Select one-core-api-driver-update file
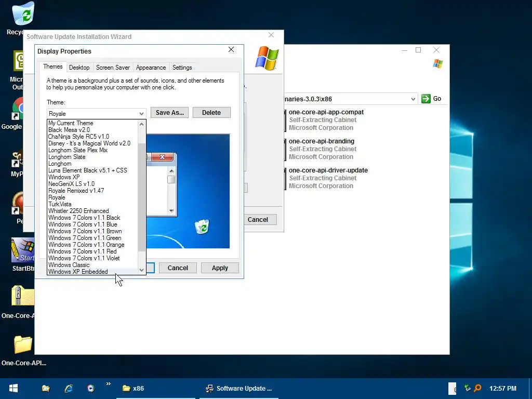Screen dimensions: 532x399 328,178
